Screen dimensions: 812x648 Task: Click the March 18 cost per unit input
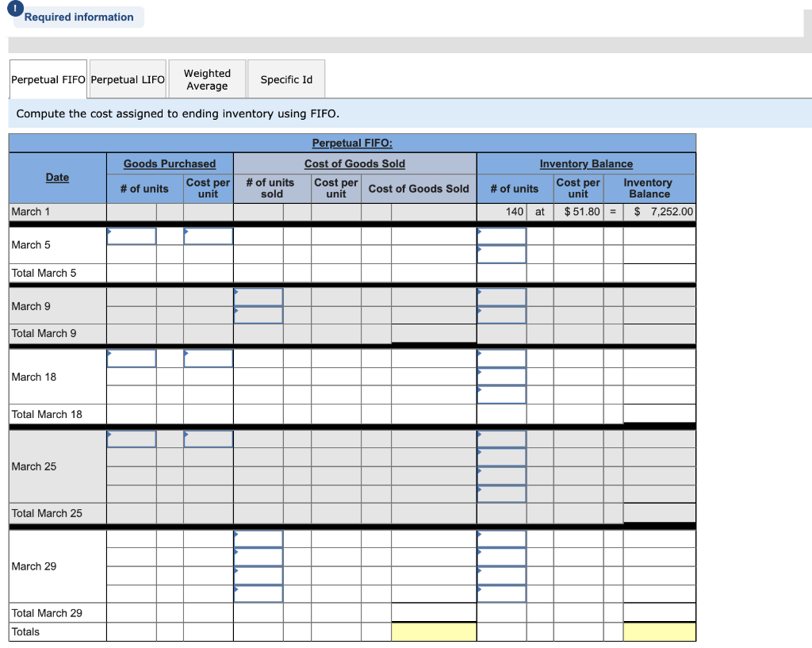208,359
